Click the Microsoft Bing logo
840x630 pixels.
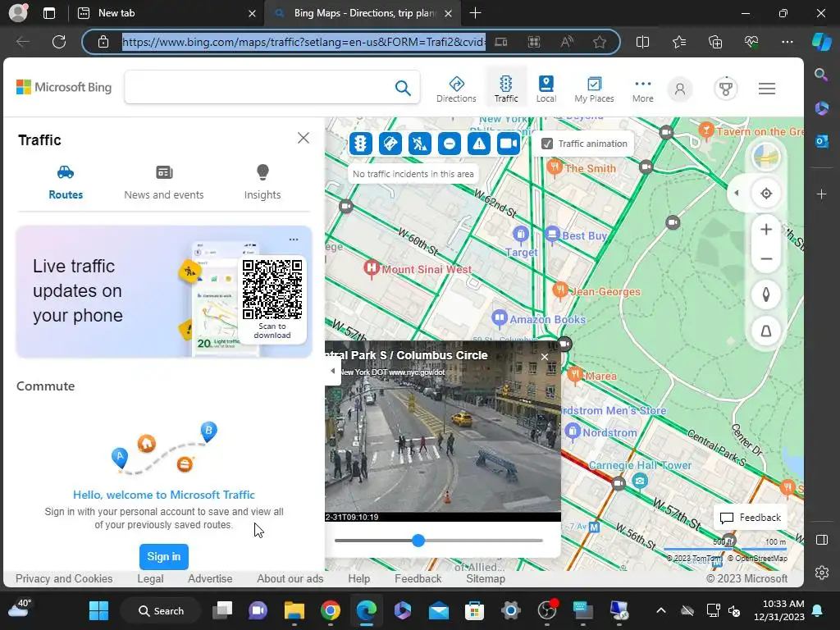(64, 87)
